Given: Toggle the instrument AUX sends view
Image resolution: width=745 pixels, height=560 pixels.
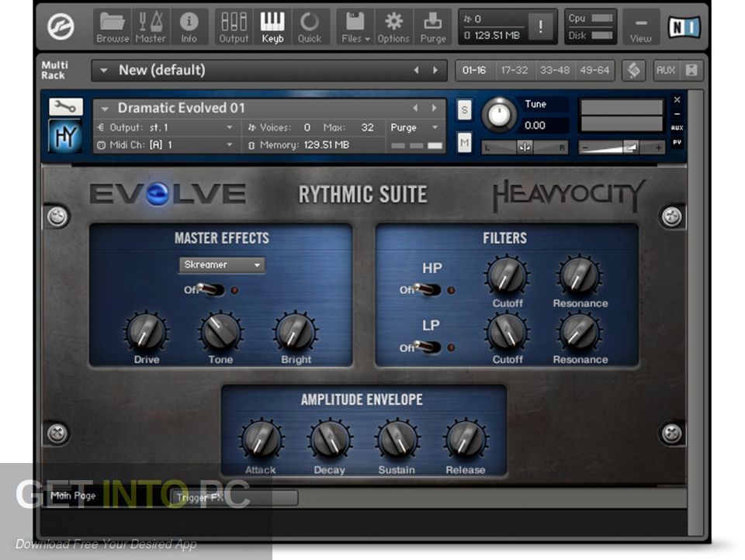Looking at the screenshot, I should (677, 128).
